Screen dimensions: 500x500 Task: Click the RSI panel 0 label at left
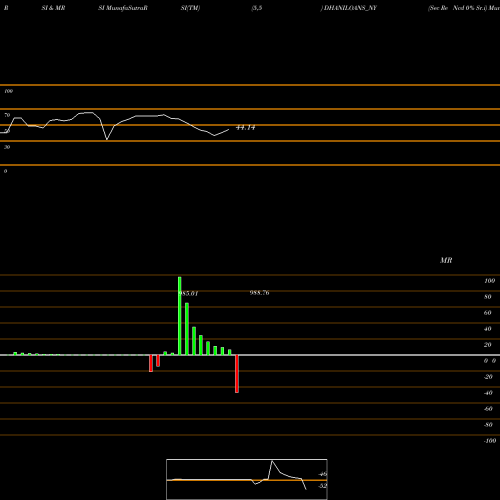pyautogui.click(x=5, y=171)
